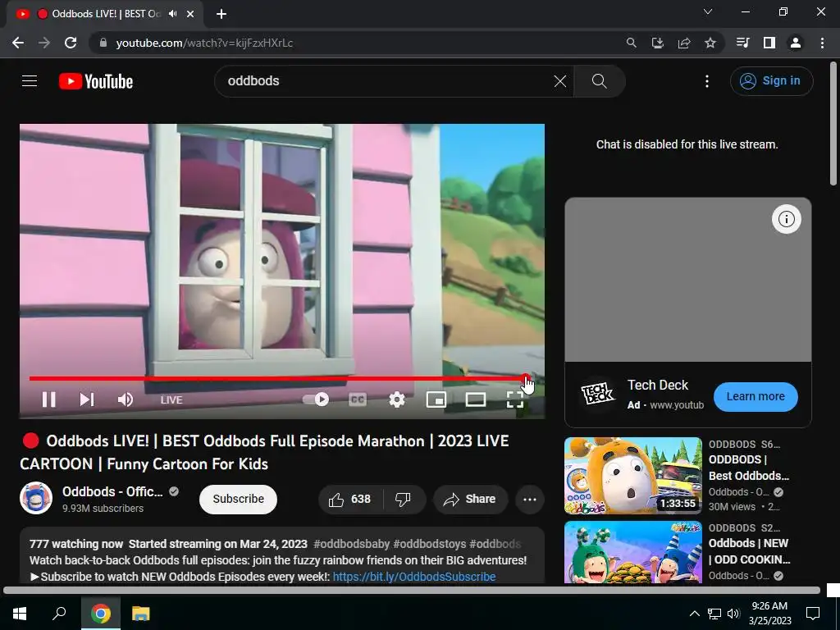Like the video with 638 likes
Image resolution: width=840 pixels, height=630 pixels.
click(x=350, y=500)
